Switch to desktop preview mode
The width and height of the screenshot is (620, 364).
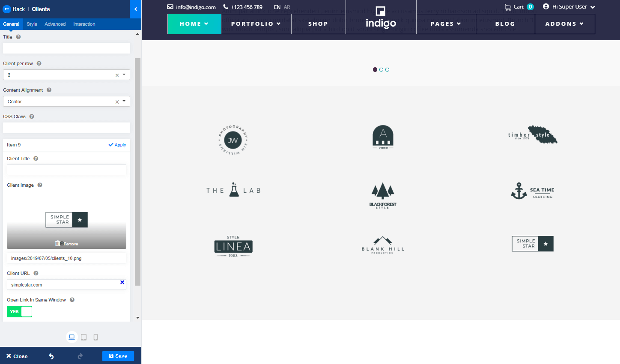click(x=72, y=337)
